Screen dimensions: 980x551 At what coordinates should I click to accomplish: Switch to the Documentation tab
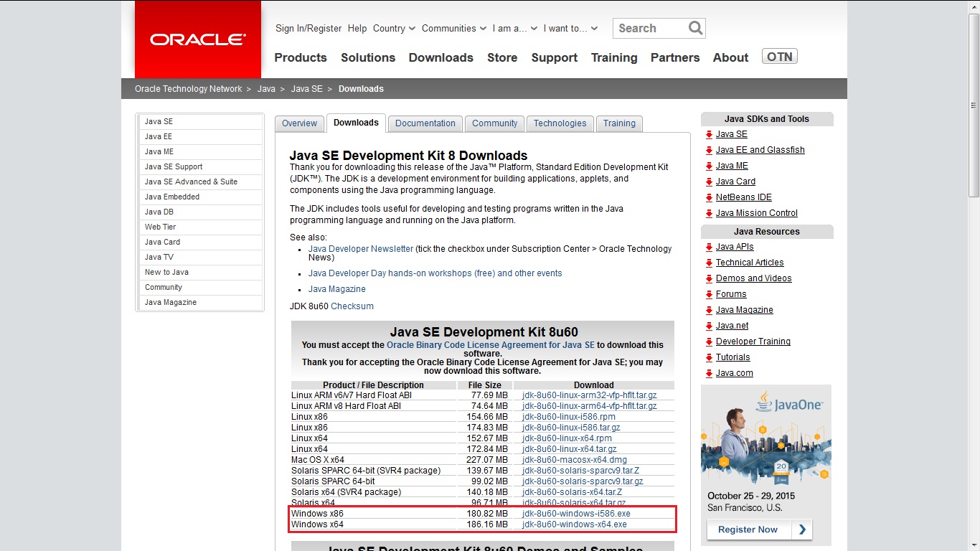(x=425, y=123)
